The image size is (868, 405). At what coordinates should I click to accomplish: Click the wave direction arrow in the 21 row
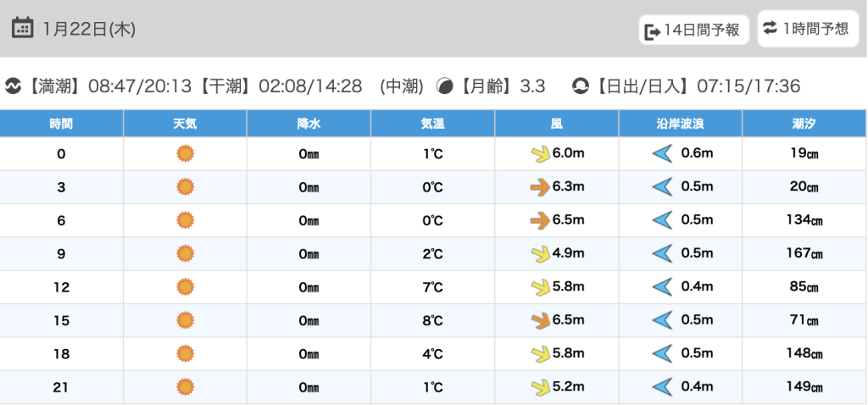coord(662,387)
